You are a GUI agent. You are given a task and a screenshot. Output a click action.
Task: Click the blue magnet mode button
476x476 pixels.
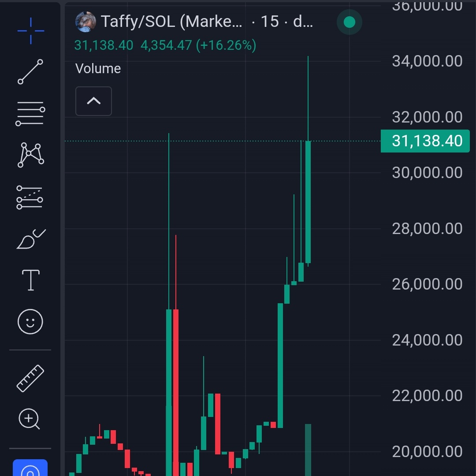30,468
